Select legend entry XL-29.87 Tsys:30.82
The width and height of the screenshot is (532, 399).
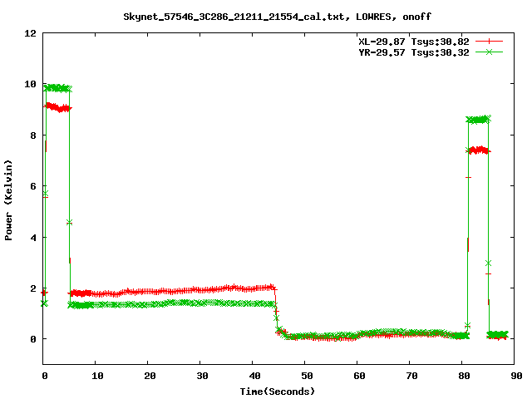click(414, 42)
